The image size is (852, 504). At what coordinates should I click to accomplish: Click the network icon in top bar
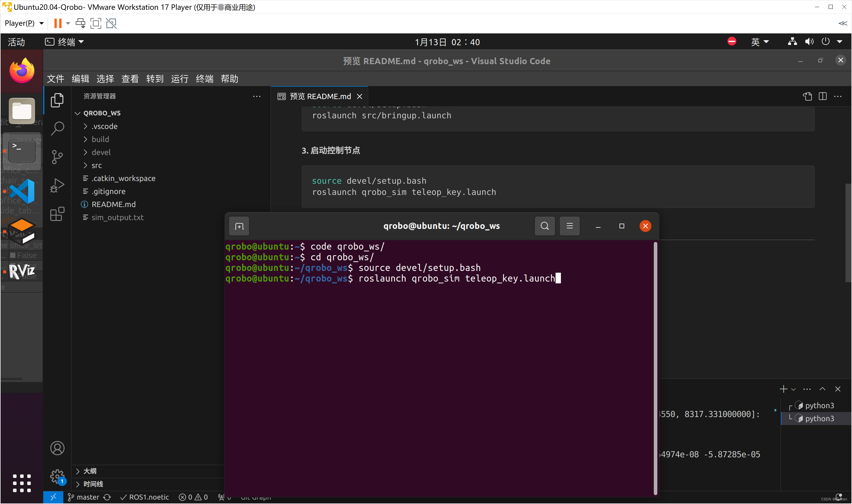click(792, 42)
